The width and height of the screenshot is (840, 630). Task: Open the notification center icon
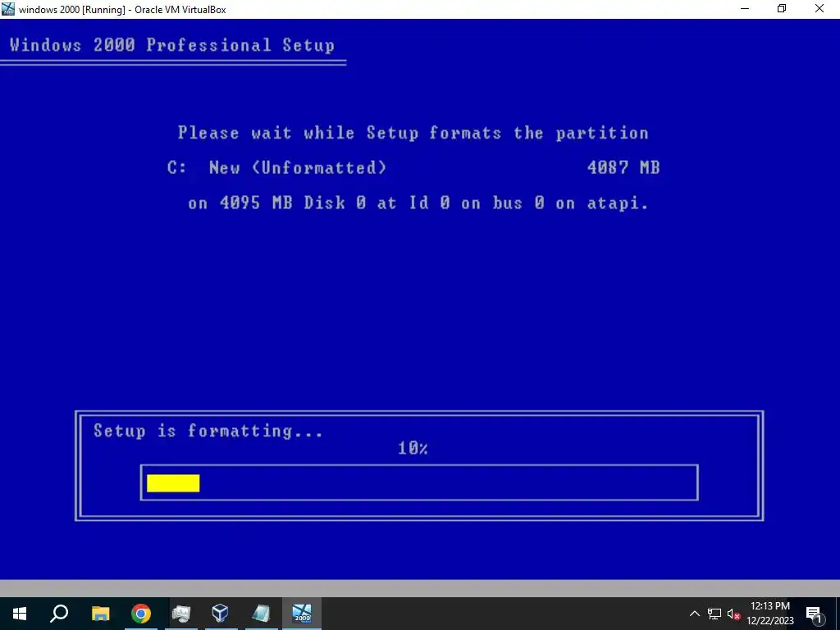coord(813,614)
